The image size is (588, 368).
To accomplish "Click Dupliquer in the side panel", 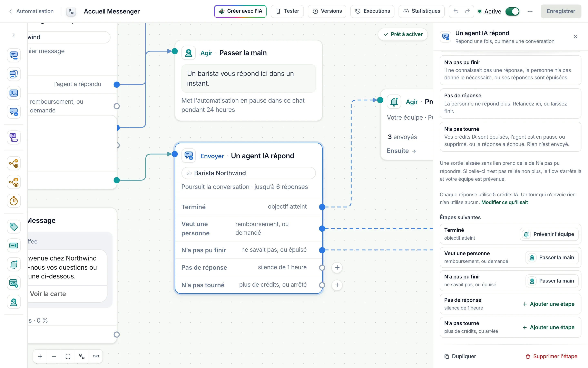I will point(460,356).
